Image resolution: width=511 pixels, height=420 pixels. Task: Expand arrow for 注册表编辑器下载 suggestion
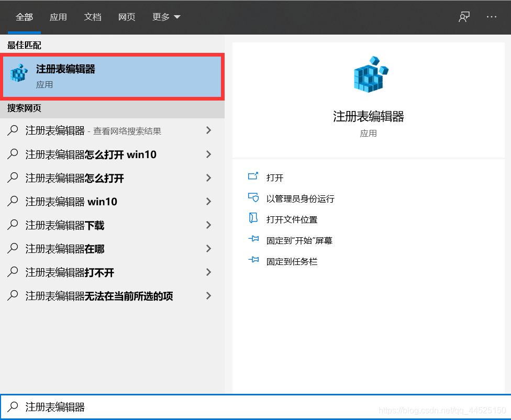coord(209,225)
